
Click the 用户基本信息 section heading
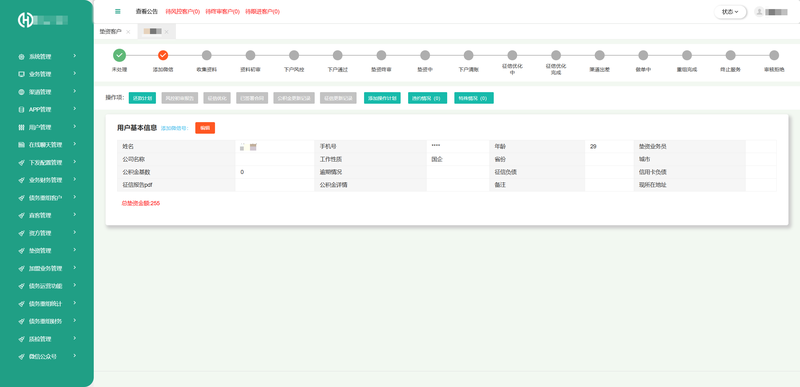137,128
